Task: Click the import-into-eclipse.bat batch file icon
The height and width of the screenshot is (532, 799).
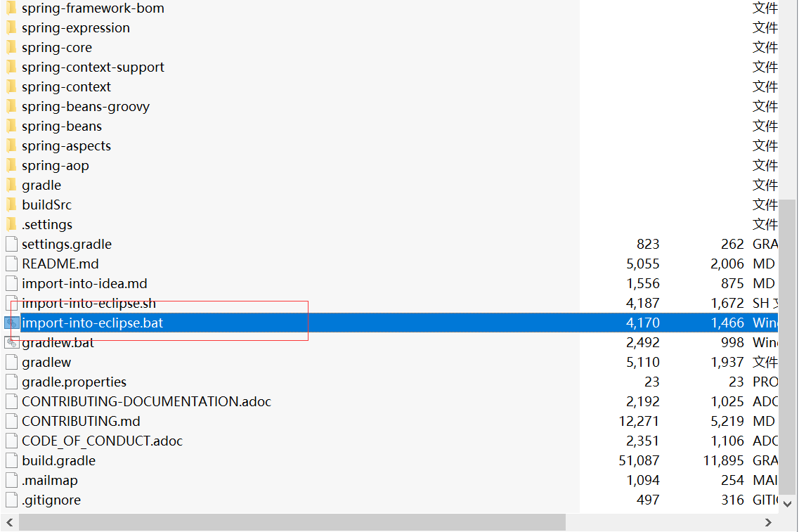Action: tap(11, 323)
